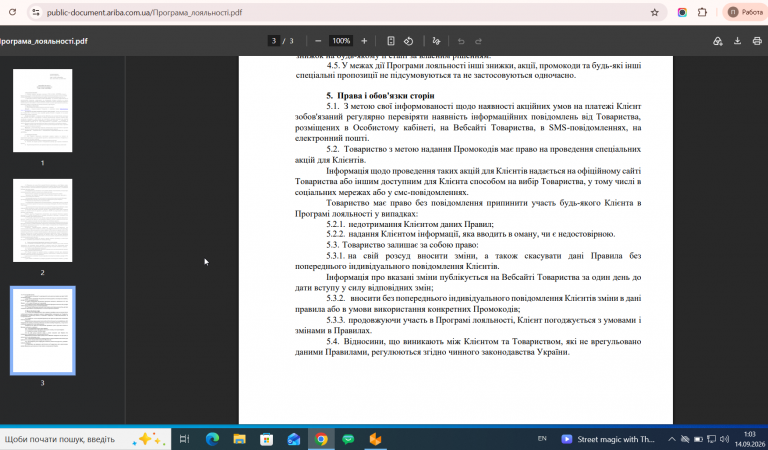Screen dimensions: 768x450
Task: Open page 1 thumbnail
Action: point(43,111)
